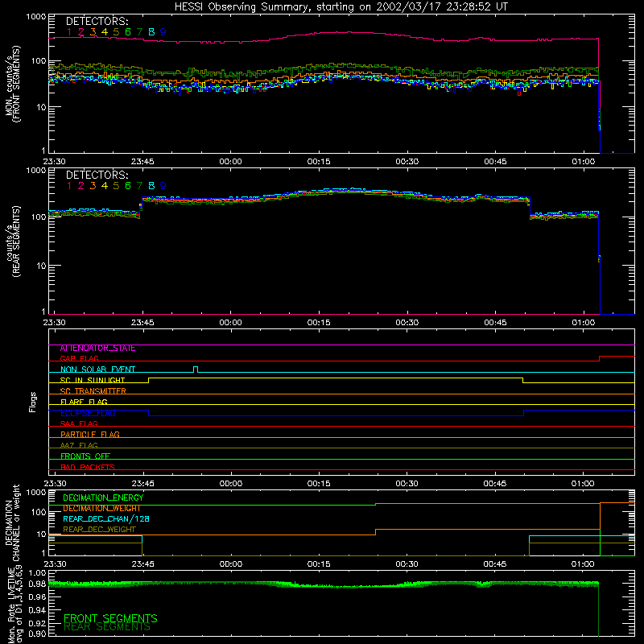644x644 pixels.
Task: Click the SC_IN_SUNLIGHT flag label
Action: tap(93, 380)
